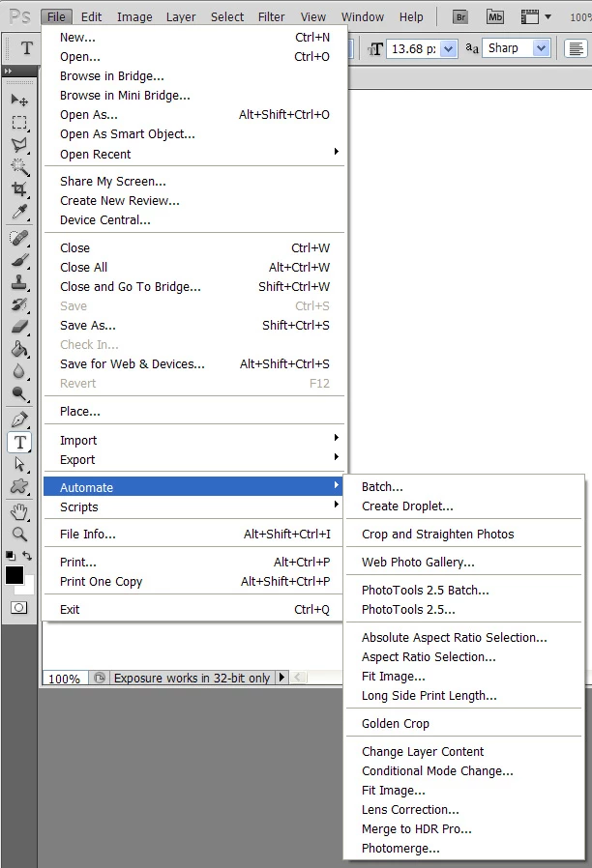Select the Pen tool
Screen dimensions: 592x868
click(19, 420)
